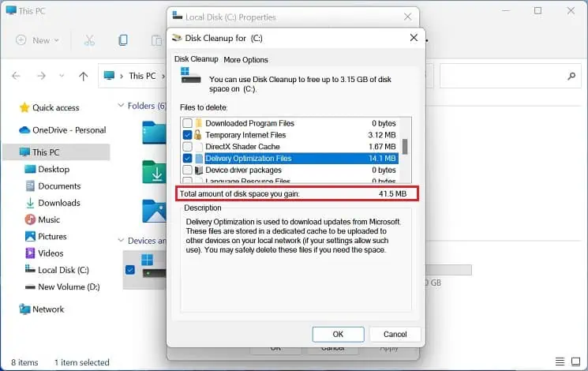Collapse the Folders (6) group
This screenshot has width=588, height=371.
pos(121,106)
